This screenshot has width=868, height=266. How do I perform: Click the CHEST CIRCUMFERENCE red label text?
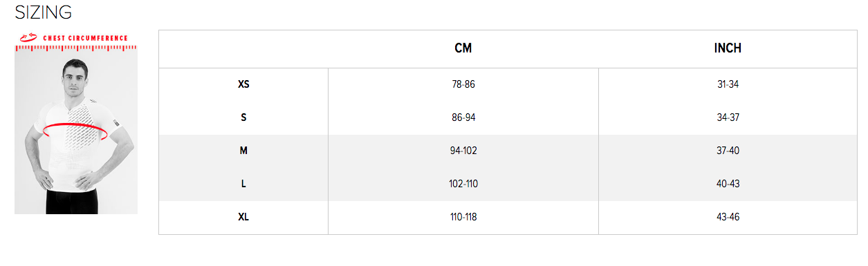pyautogui.click(x=86, y=39)
